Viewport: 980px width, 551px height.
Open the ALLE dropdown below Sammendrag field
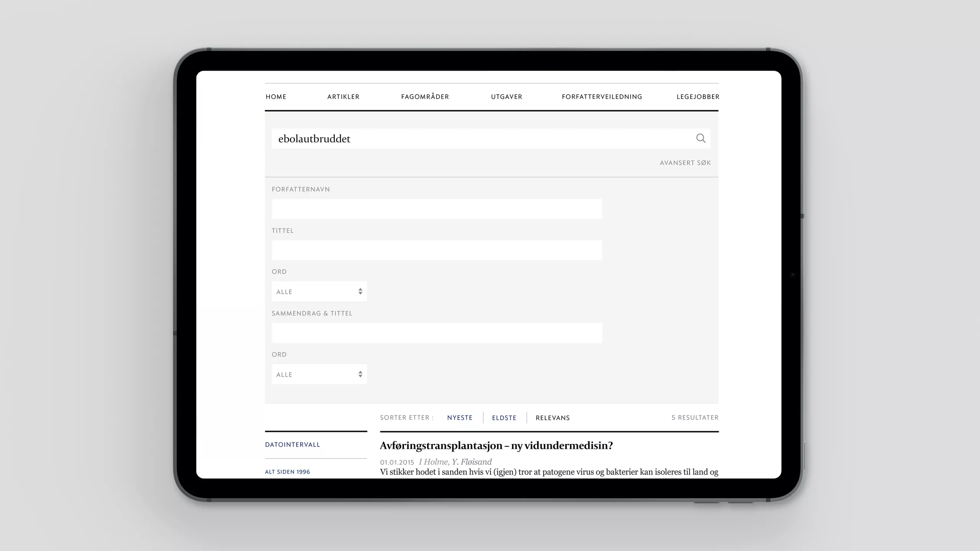click(x=319, y=374)
